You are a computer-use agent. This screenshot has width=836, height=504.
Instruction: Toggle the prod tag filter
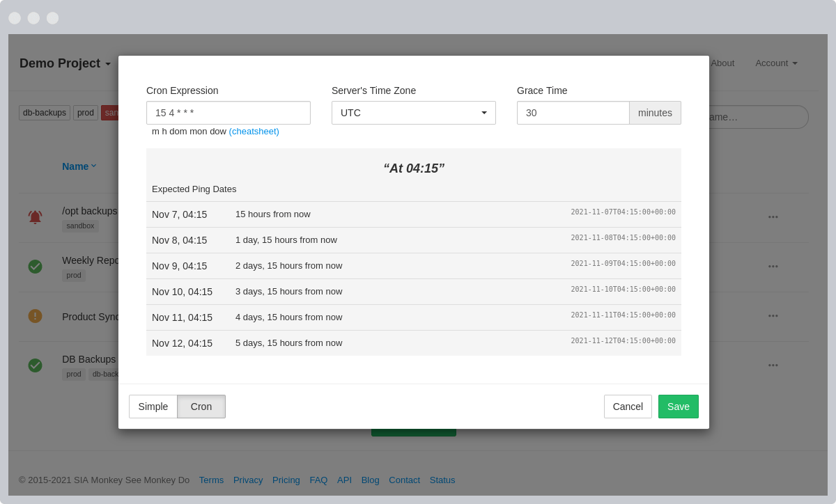click(x=85, y=112)
